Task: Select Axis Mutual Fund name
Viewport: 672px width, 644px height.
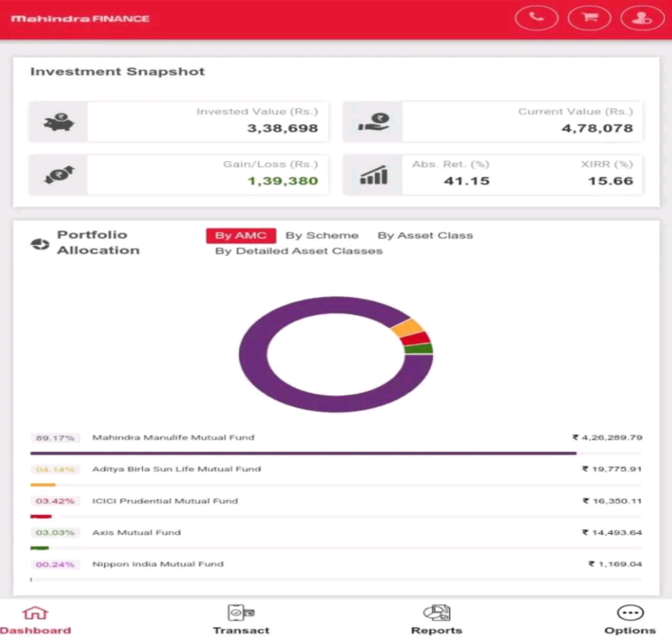Action: click(136, 532)
